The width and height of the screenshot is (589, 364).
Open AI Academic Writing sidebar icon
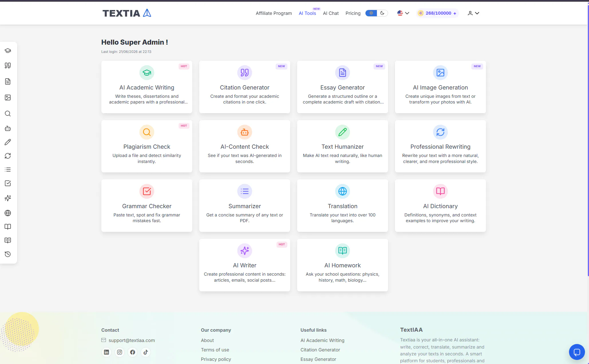[x=8, y=51]
